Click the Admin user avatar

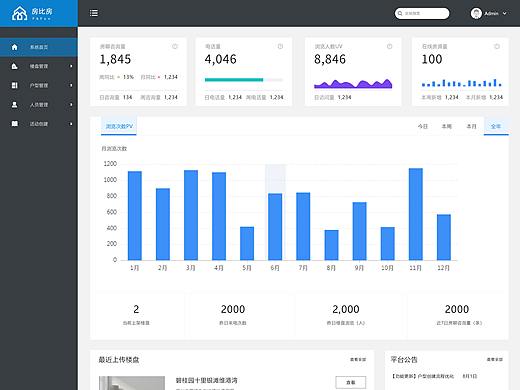(x=476, y=13)
